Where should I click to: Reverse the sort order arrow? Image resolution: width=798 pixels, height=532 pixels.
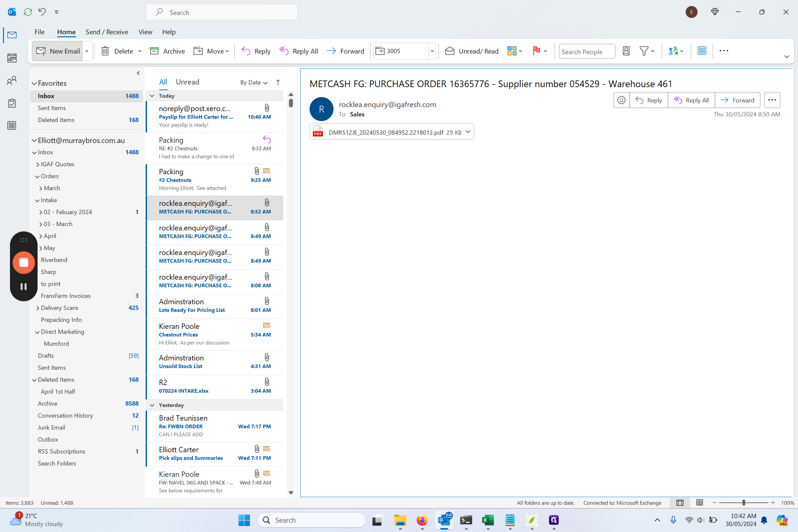tap(278, 82)
